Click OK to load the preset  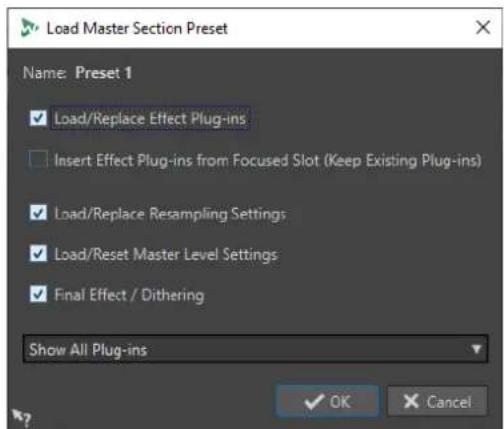point(327,401)
